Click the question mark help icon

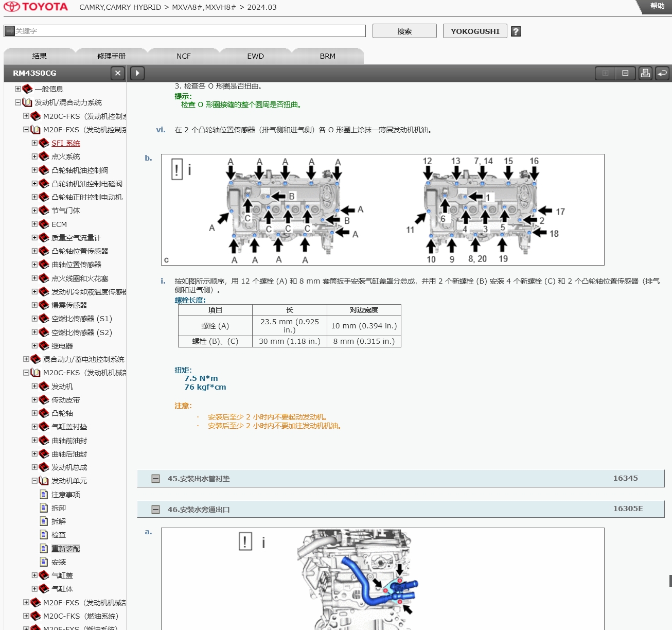pos(516,31)
